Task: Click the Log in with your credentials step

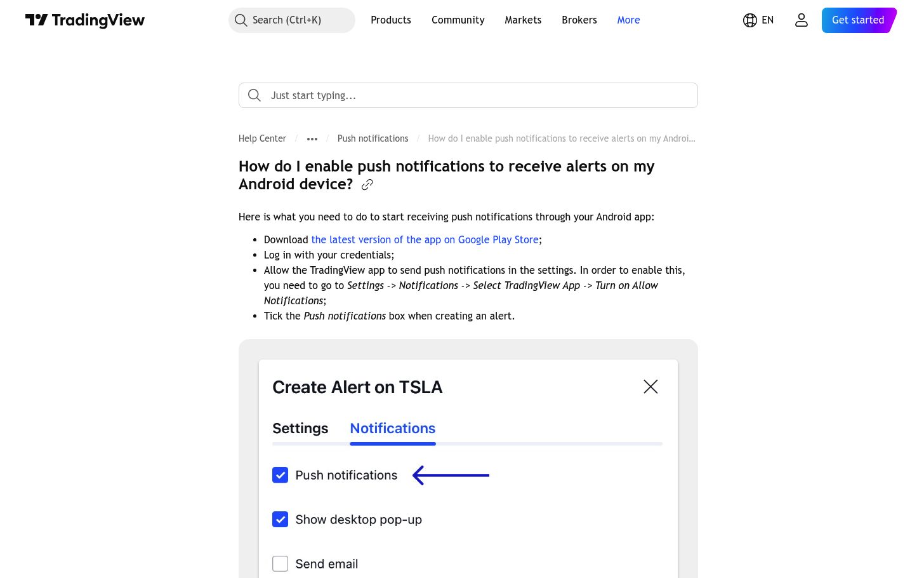Action: (x=329, y=255)
